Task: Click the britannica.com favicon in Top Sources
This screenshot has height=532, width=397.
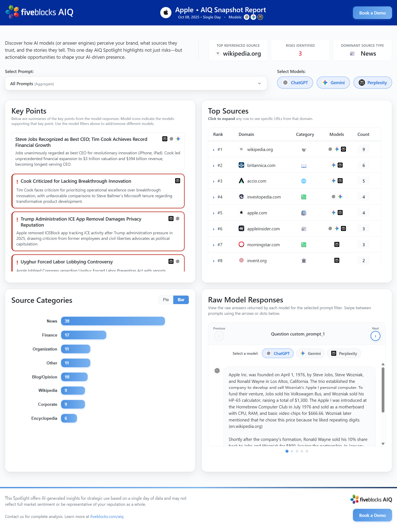Action: coord(241,165)
